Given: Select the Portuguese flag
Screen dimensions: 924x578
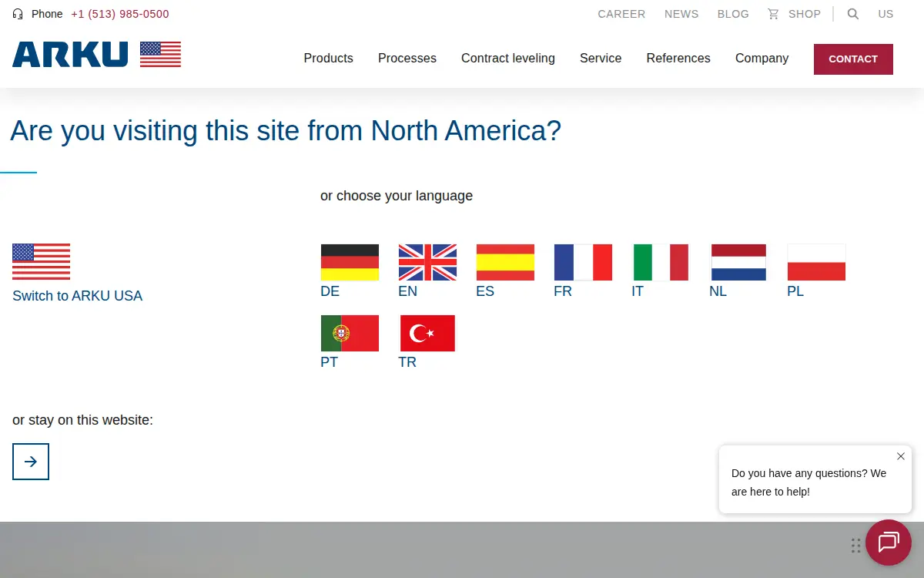Looking at the screenshot, I should (350, 333).
